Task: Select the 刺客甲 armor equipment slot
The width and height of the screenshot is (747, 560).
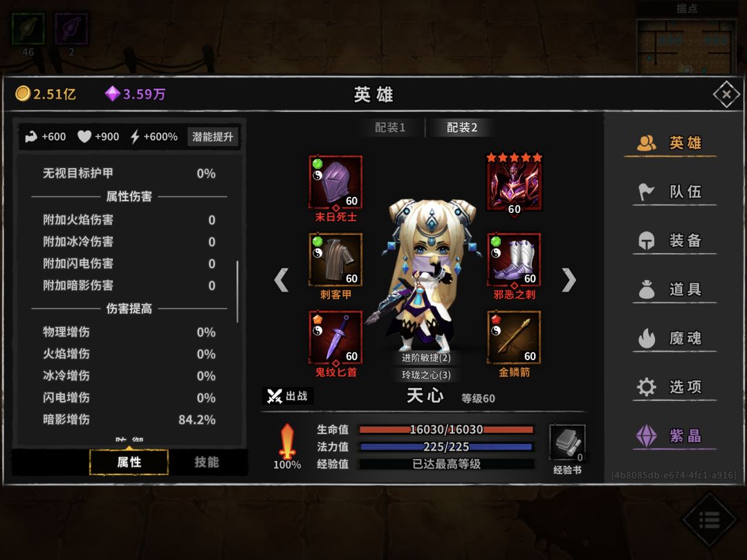Action: [335, 259]
